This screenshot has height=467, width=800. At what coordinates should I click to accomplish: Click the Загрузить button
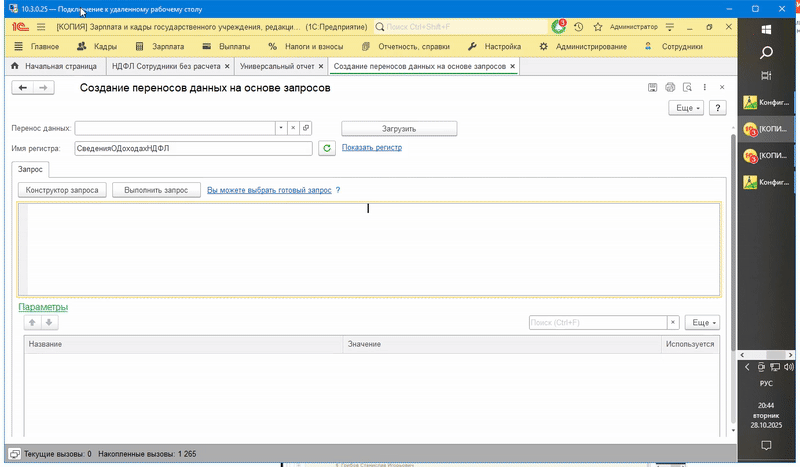point(399,129)
